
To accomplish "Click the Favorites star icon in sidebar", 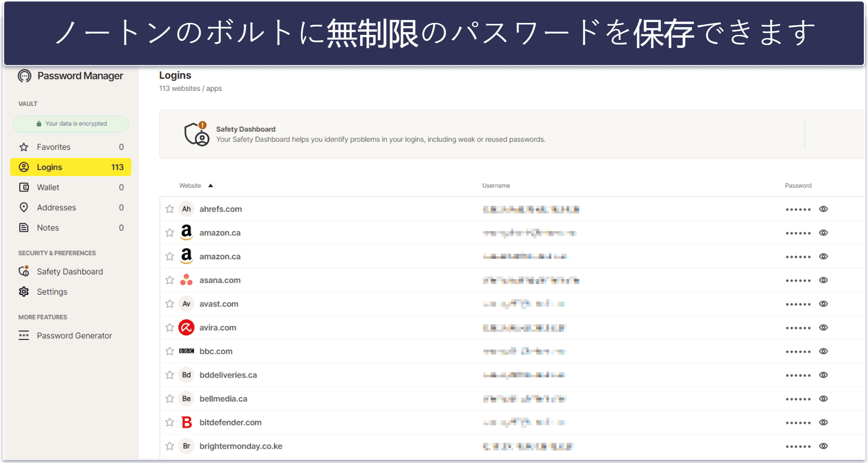I will click(24, 147).
